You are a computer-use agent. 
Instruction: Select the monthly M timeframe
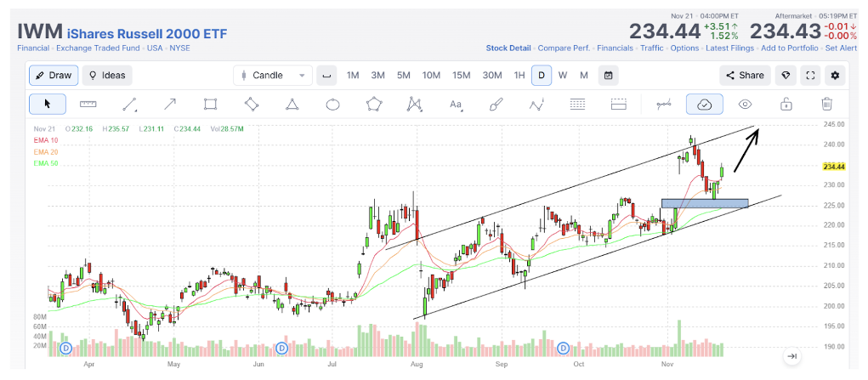coord(584,76)
